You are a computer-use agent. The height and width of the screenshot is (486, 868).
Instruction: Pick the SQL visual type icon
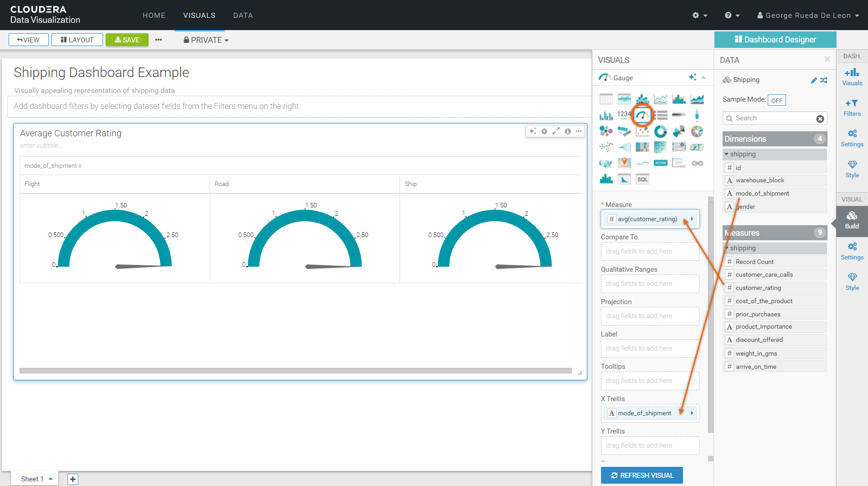pyautogui.click(x=642, y=179)
